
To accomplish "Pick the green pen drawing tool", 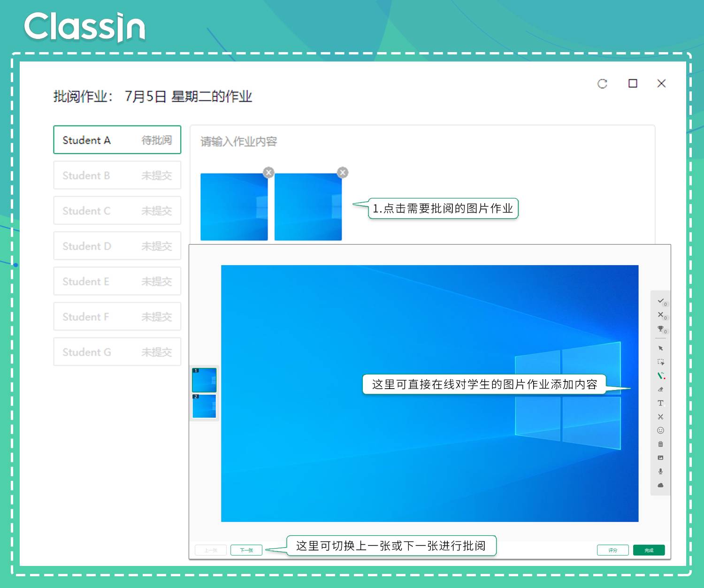I will pos(661,375).
